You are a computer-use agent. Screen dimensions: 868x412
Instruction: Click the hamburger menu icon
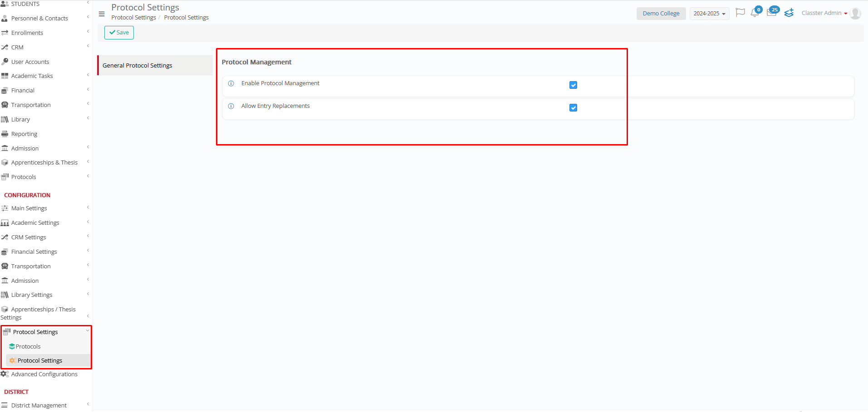click(102, 14)
